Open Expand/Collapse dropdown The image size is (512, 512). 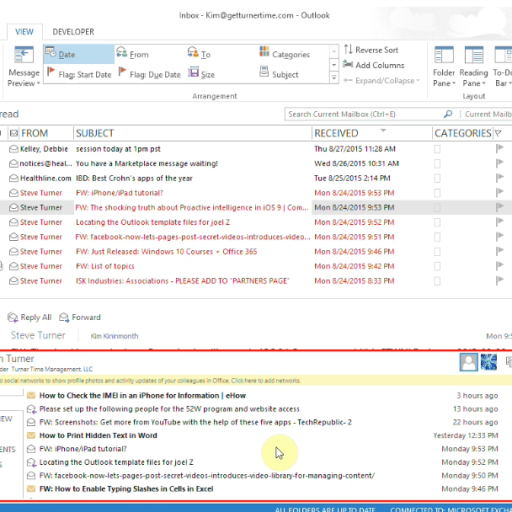[381, 81]
